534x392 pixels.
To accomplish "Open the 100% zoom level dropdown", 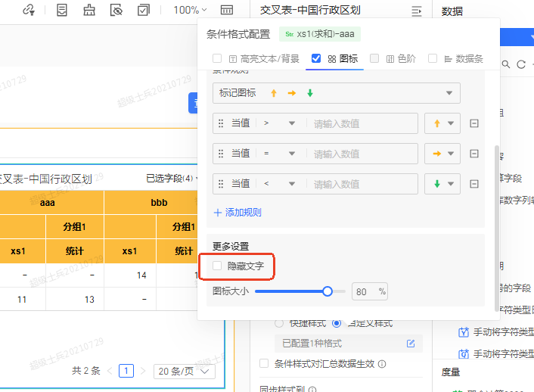I will tap(191, 10).
